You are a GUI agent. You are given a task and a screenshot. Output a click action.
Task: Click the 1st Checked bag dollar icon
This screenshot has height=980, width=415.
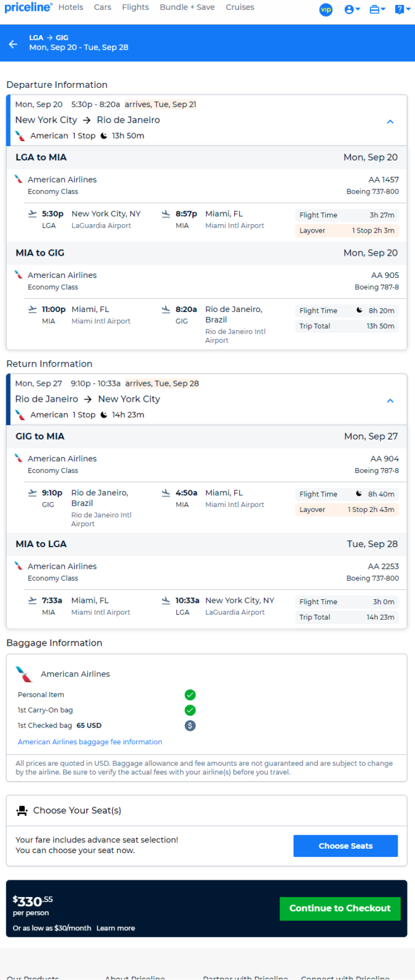(190, 726)
